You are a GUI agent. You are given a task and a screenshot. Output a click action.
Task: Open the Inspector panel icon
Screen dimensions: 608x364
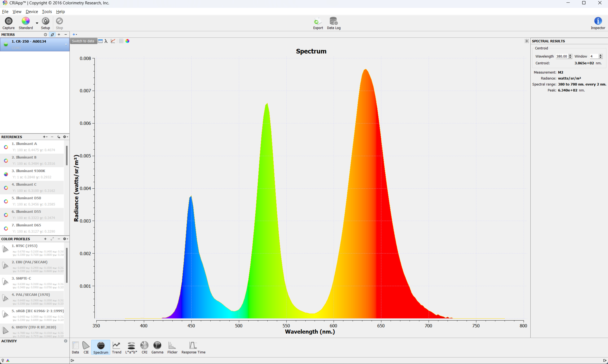point(597,21)
